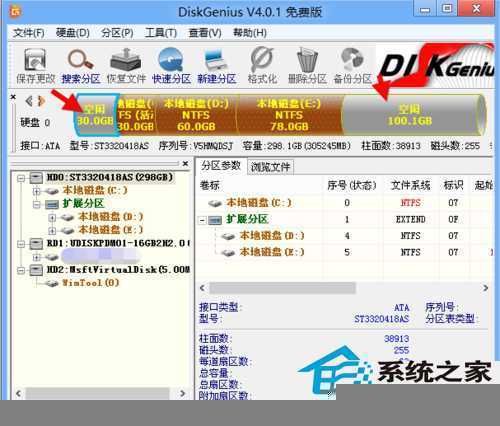This screenshot has height=426, width=500.
Task: Collapse 扩展分区 row in the partition table
Action: click(202, 220)
